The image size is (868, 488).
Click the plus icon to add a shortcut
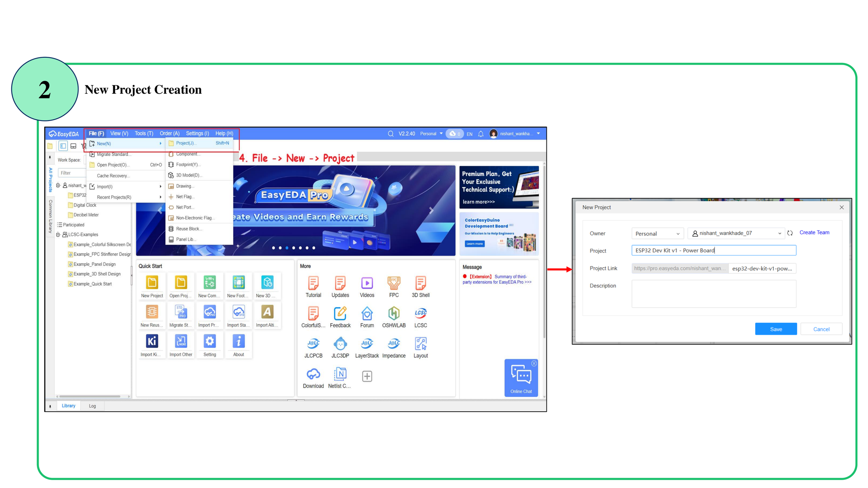point(367,376)
